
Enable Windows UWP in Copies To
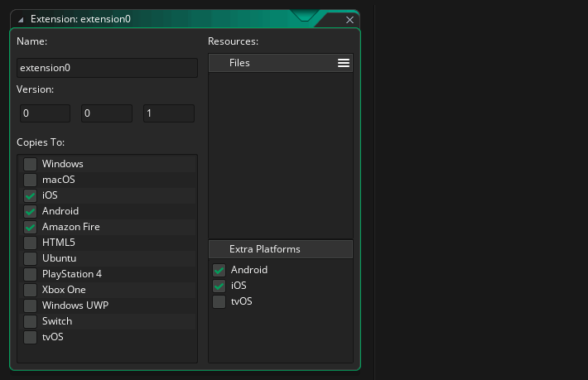click(x=30, y=305)
